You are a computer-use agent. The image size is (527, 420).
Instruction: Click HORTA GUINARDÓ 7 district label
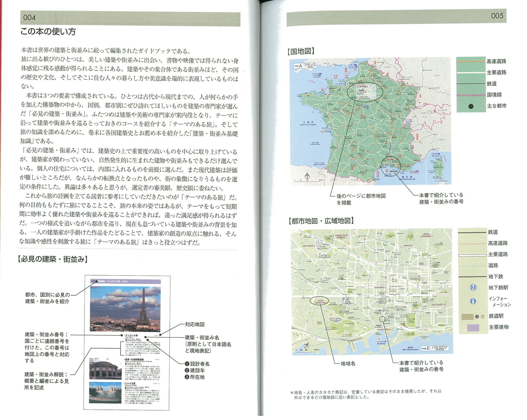[426, 235]
